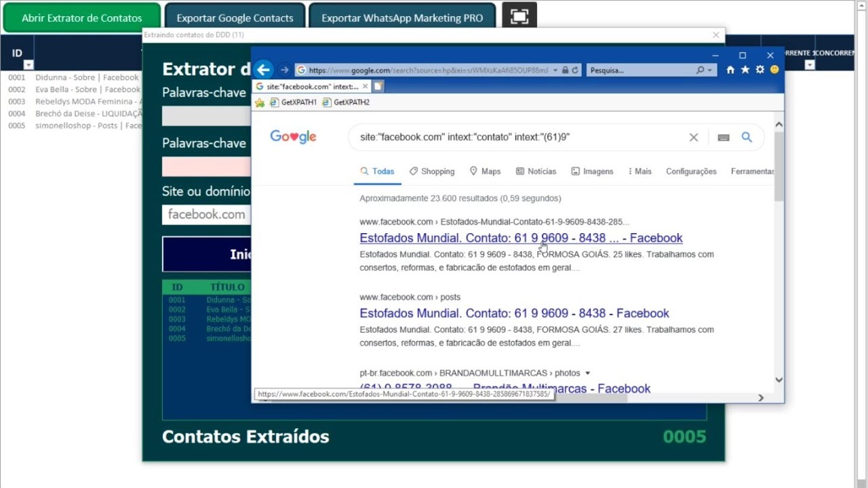The height and width of the screenshot is (488, 868).
Task: Open Configurações in Google results
Action: point(691,171)
